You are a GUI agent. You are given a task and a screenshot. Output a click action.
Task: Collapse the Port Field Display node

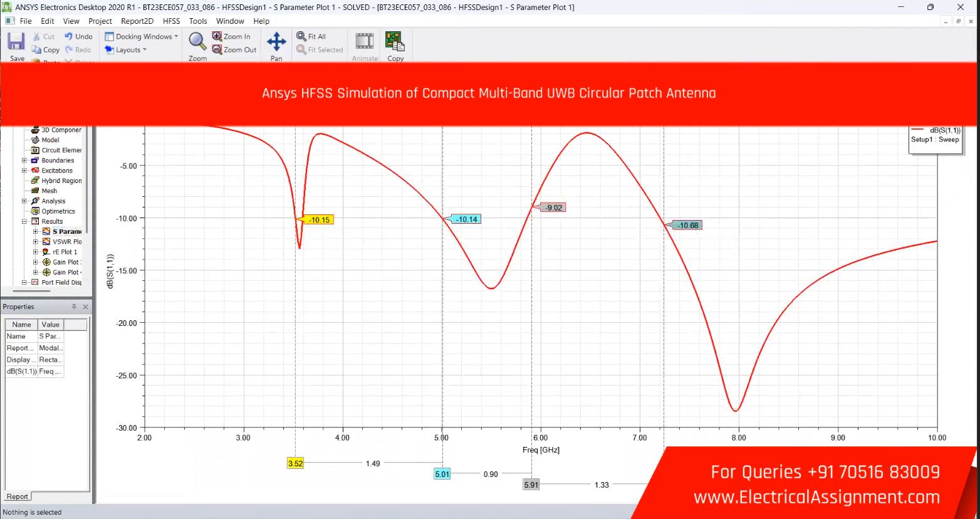(x=24, y=282)
